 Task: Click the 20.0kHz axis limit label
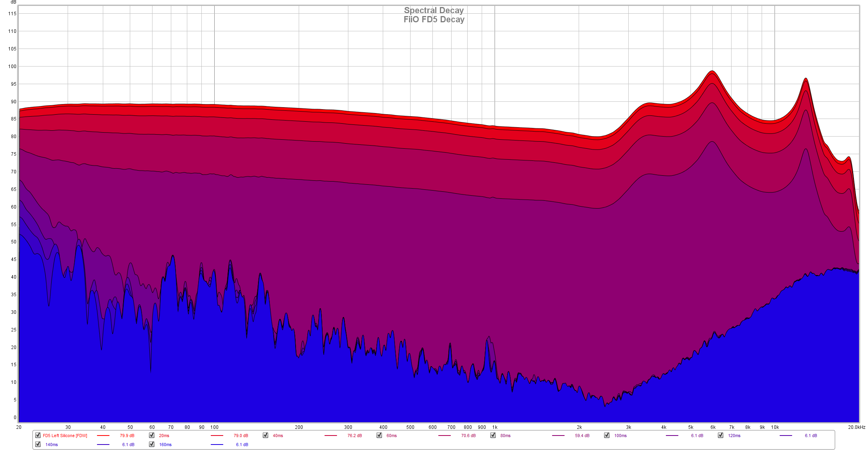(856, 427)
